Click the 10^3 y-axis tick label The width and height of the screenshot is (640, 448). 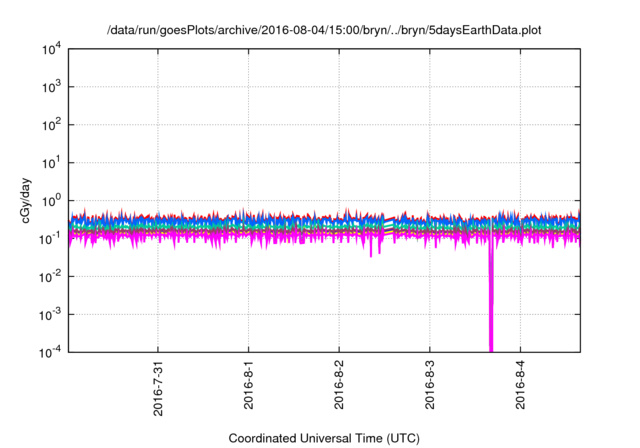pyautogui.click(x=51, y=87)
